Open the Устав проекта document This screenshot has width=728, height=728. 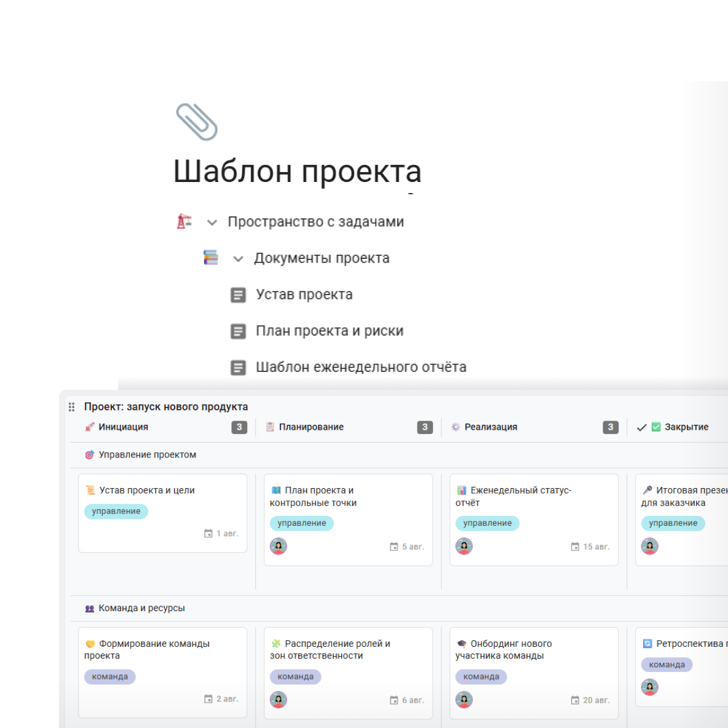pyautogui.click(x=304, y=295)
